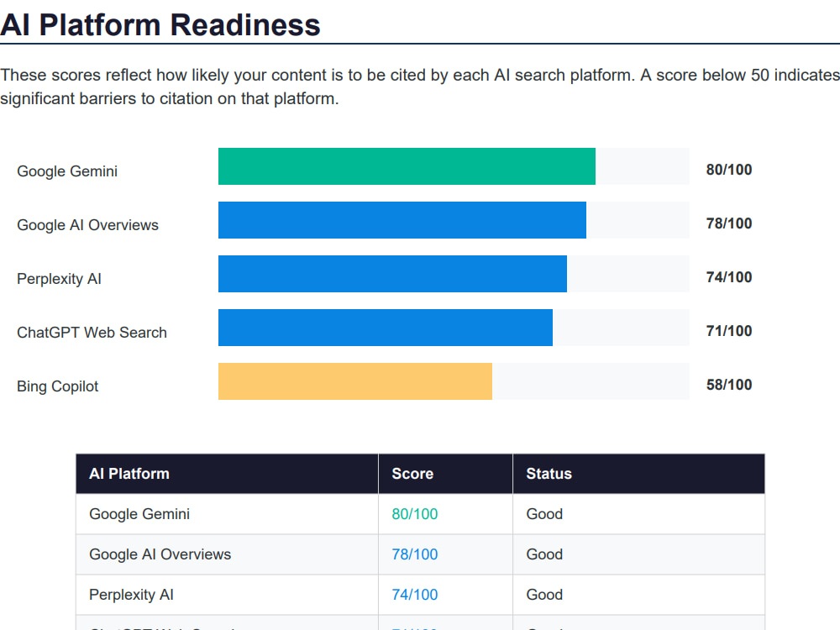This screenshot has width=840, height=630.
Task: Click the AI Platform column header
Action: click(227, 474)
